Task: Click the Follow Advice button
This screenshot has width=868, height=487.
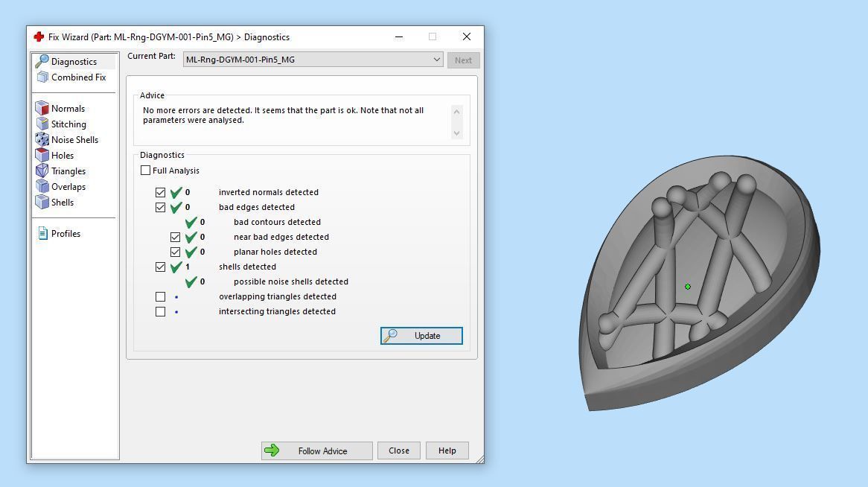Action: pos(316,451)
